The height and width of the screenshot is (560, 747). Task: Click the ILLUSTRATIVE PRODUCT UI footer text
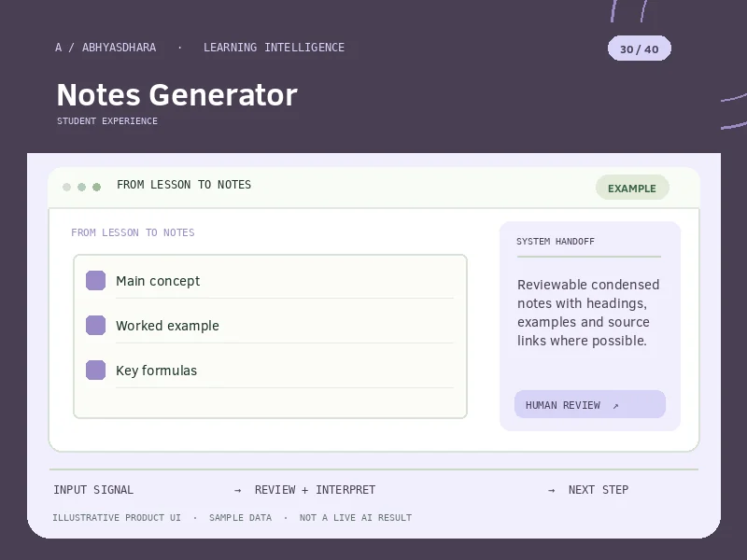(x=117, y=518)
